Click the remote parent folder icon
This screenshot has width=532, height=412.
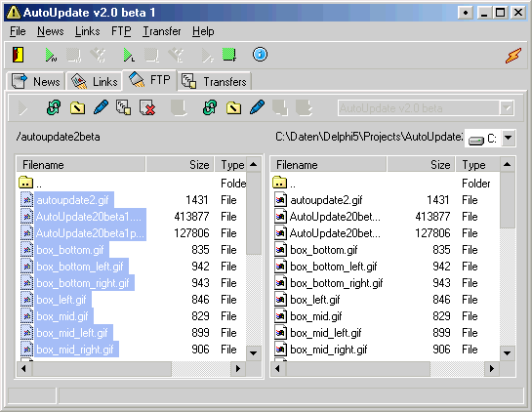pos(25,183)
